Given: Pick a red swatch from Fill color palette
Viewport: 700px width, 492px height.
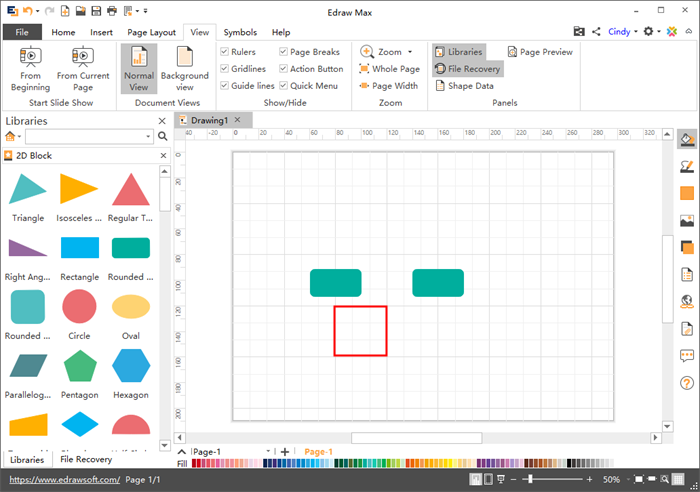Looking at the screenshot, I should tap(195, 463).
